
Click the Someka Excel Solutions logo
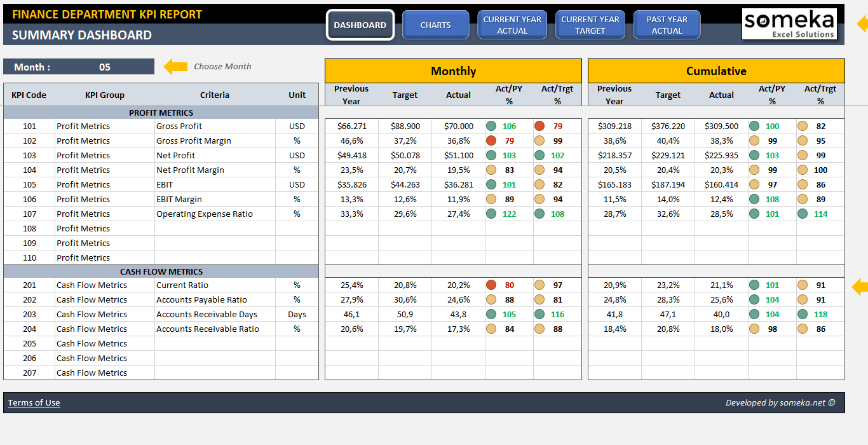click(x=789, y=24)
